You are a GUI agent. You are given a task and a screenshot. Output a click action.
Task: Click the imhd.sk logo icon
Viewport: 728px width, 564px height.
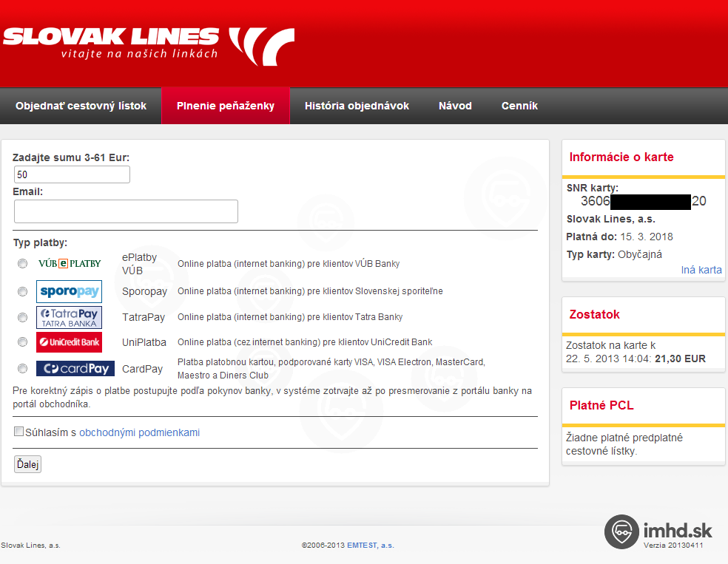pos(621,532)
